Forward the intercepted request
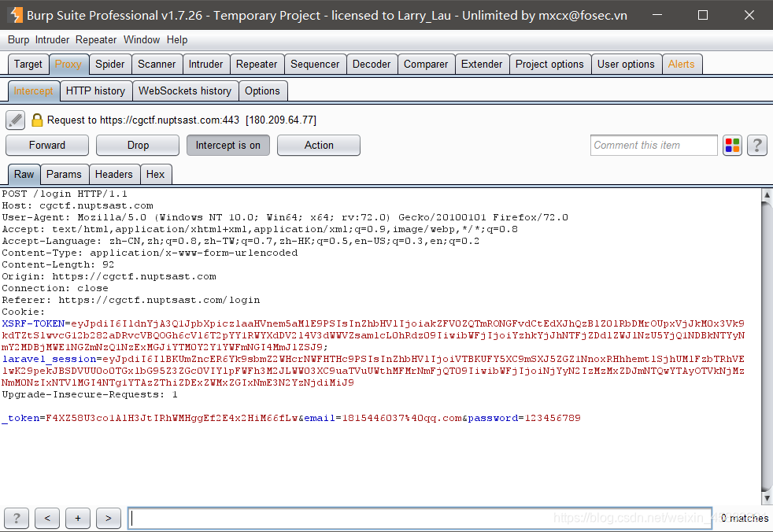Viewport: 773px width, 532px height. [46, 146]
